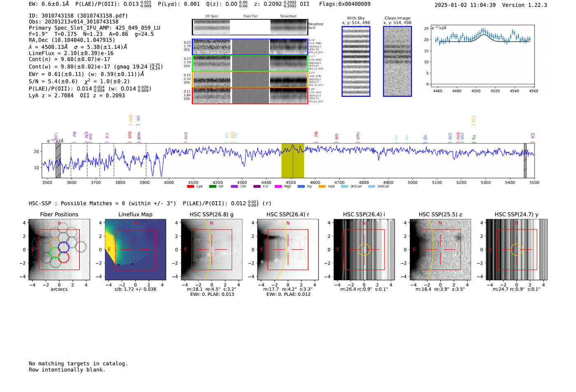Click the P(Lyα): 0.001 header value
Screen dimensions: 576x392
tap(179, 4)
